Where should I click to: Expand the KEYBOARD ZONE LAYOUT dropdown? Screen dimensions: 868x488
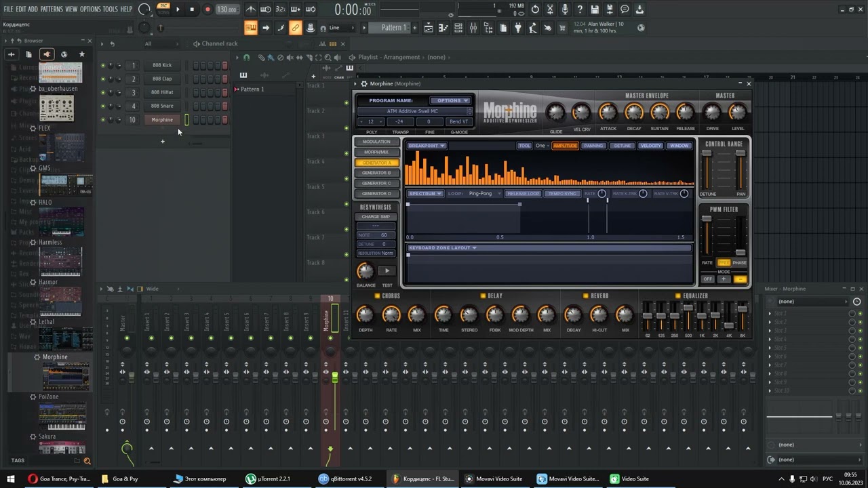point(442,248)
